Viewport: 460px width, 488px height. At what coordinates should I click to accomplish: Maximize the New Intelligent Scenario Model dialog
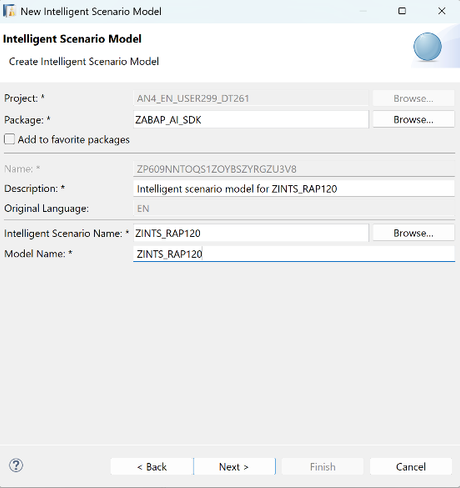click(x=402, y=11)
